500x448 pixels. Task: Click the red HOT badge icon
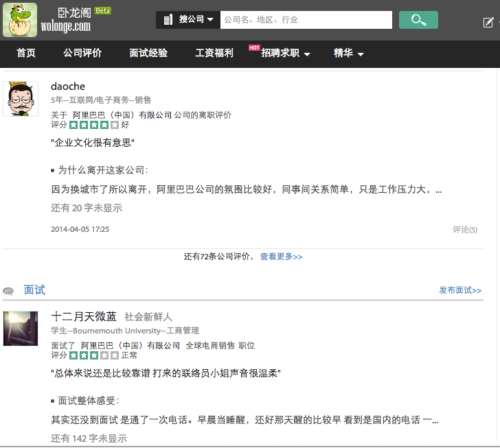click(x=254, y=48)
